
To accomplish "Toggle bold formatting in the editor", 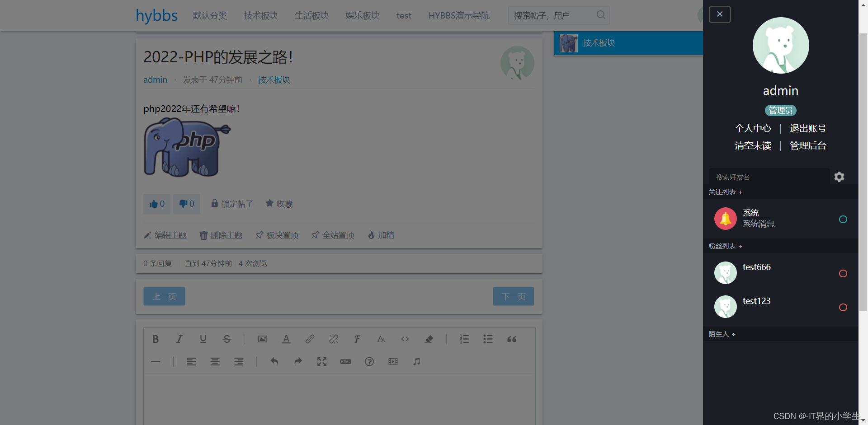I will pyautogui.click(x=156, y=339).
